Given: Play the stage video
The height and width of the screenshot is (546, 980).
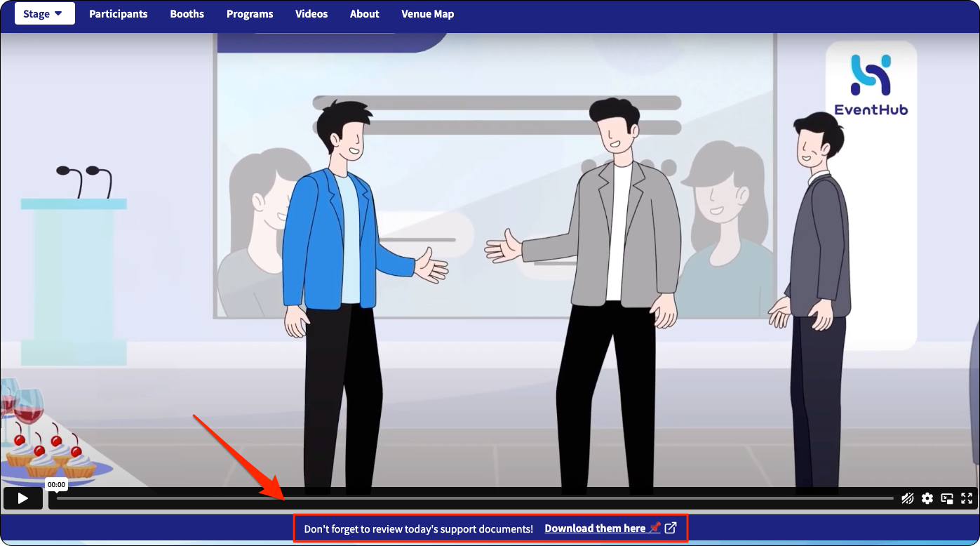Looking at the screenshot, I should point(23,498).
